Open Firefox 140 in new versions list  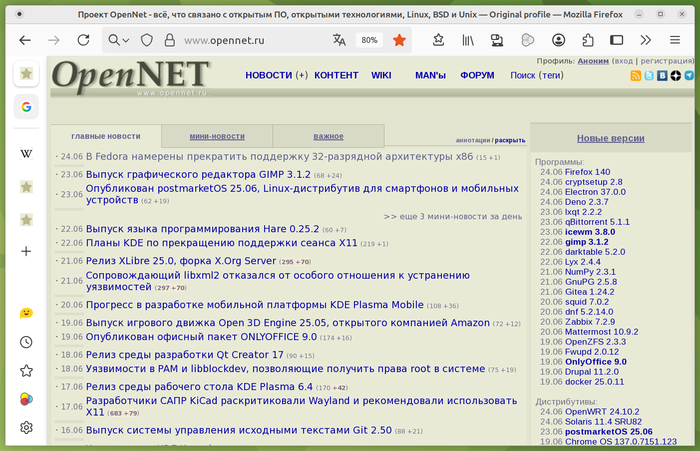tap(587, 172)
